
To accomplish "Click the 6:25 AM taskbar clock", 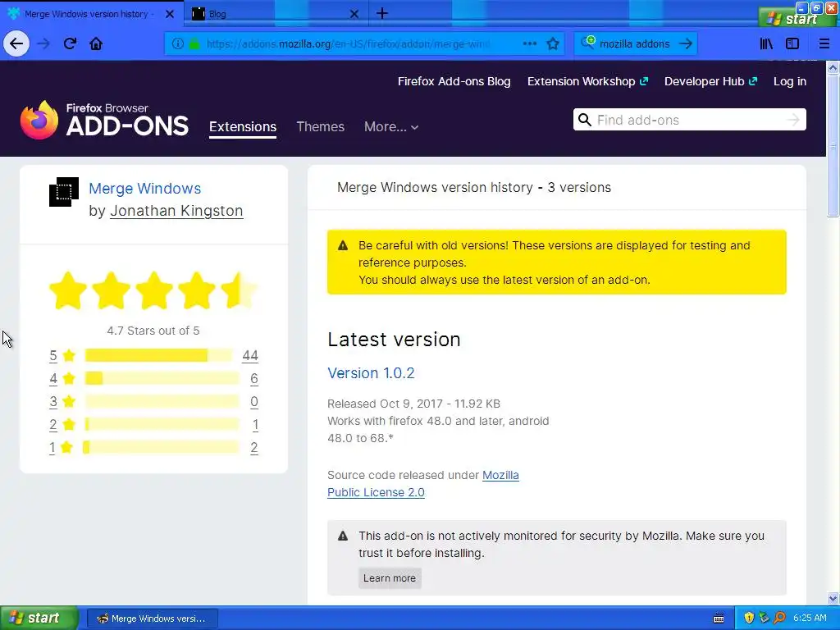I will [x=810, y=618].
